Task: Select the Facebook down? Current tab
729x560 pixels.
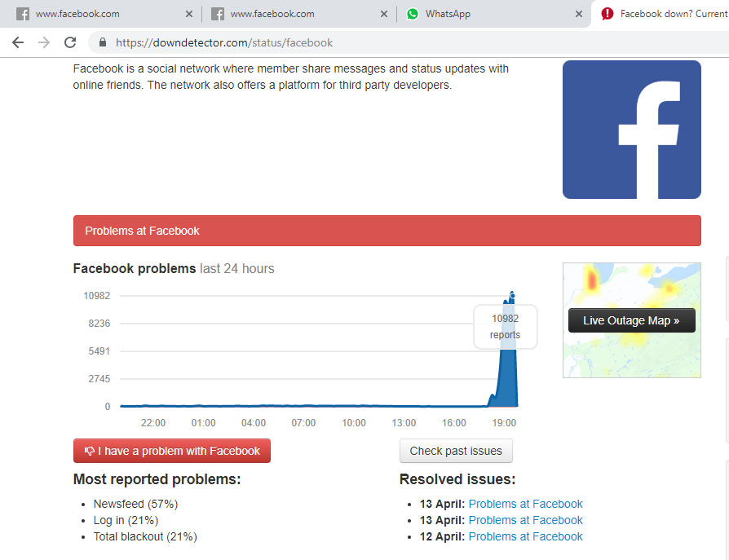Action: pyautogui.click(x=661, y=14)
